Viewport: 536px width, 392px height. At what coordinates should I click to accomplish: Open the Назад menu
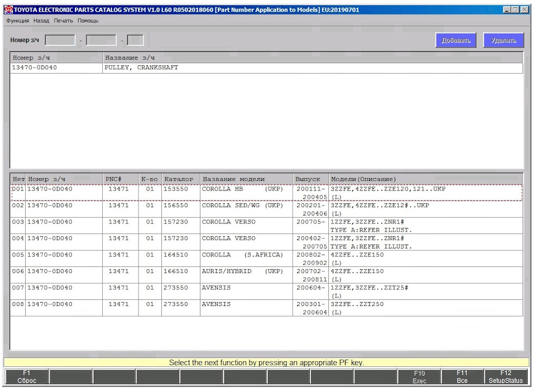pyautogui.click(x=41, y=21)
